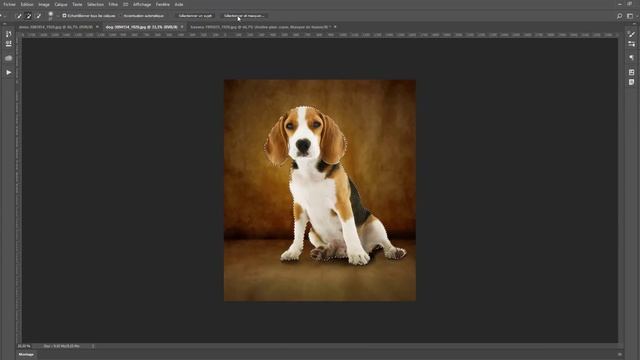
Task: Open the Texte menu
Action: tap(77, 4)
